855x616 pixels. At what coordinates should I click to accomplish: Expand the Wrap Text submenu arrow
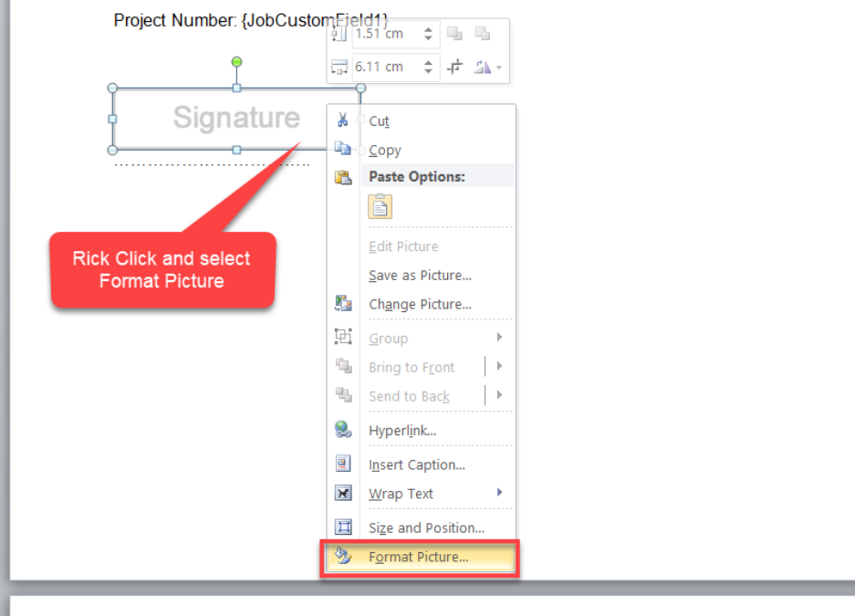point(499,493)
